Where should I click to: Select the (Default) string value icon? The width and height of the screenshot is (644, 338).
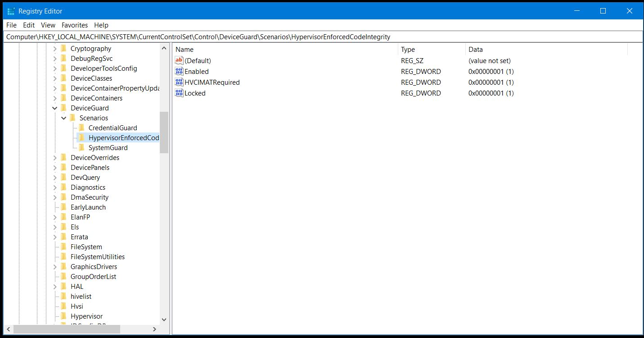click(179, 60)
